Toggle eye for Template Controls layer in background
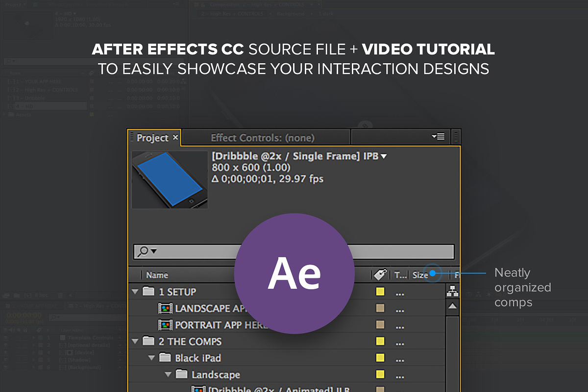Screen dimensions: 588x392 tap(6, 338)
